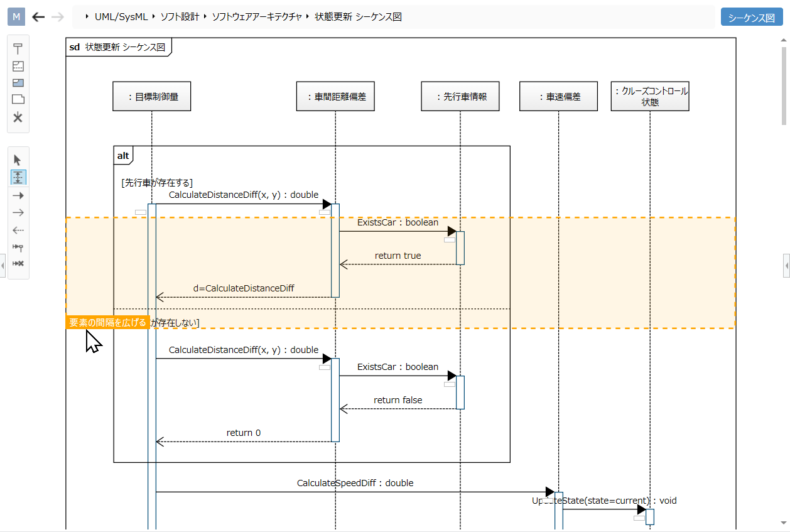Select the asynchronous message tool

point(18,212)
